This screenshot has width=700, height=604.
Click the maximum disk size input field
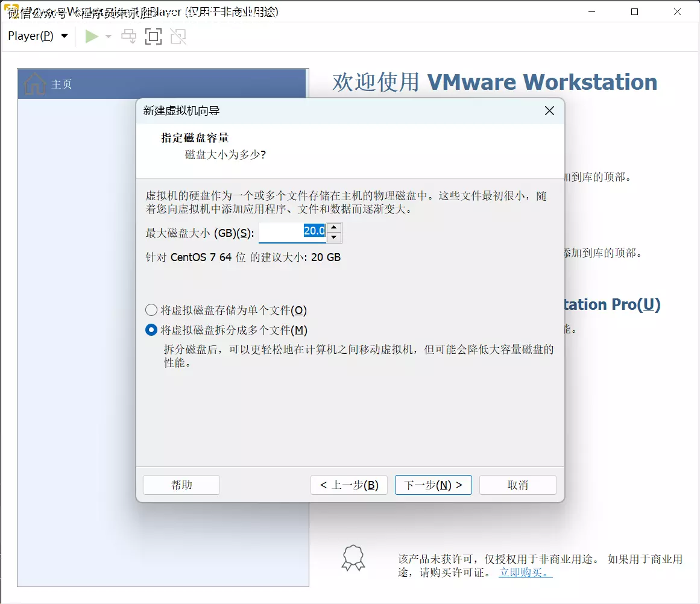(x=292, y=232)
